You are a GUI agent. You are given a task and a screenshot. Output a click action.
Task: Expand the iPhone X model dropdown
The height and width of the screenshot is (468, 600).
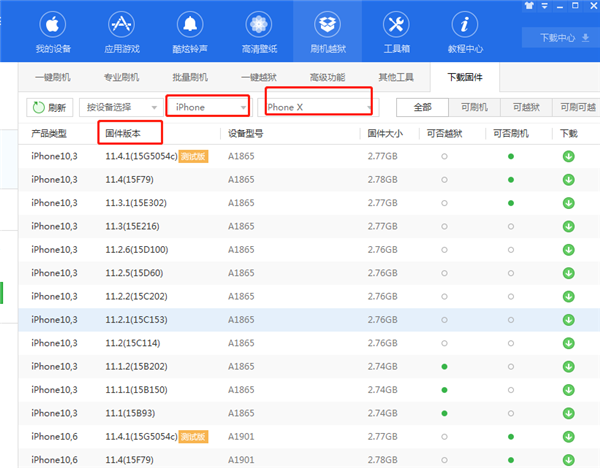point(318,107)
